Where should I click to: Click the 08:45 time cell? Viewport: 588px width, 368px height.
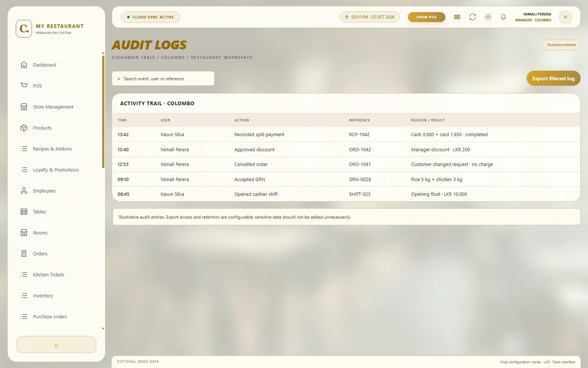tap(123, 194)
